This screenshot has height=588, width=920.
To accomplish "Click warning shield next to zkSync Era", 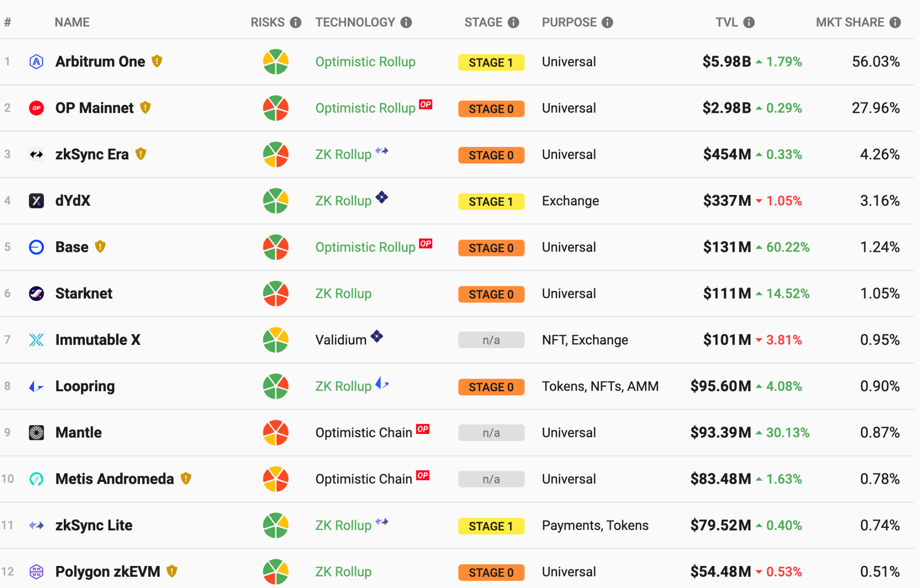I will (x=141, y=154).
